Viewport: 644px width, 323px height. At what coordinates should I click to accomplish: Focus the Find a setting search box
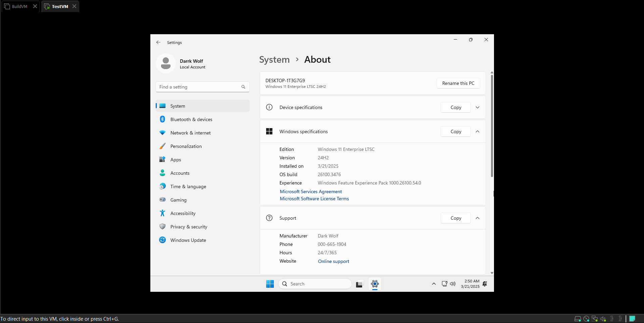point(203,87)
